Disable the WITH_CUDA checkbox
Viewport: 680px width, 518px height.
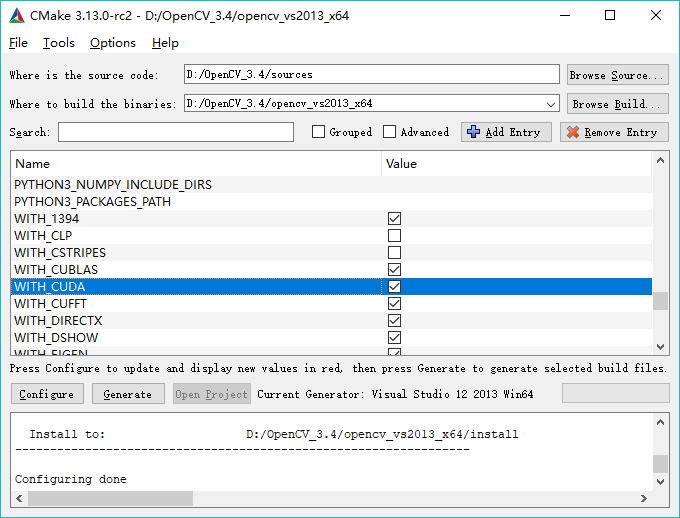tap(394, 286)
